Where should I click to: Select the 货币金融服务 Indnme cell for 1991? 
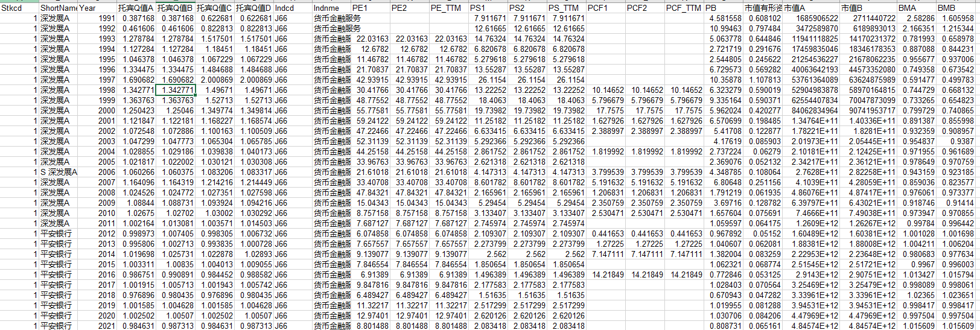[x=332, y=18]
